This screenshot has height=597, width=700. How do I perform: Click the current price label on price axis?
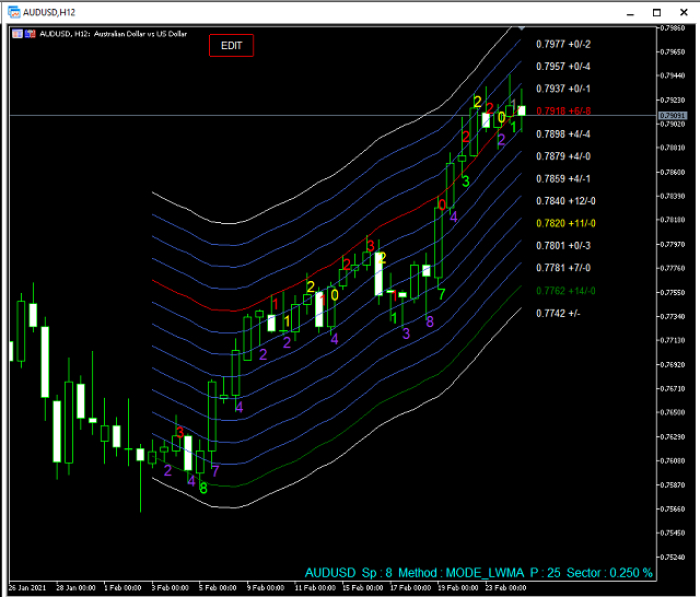(x=672, y=116)
